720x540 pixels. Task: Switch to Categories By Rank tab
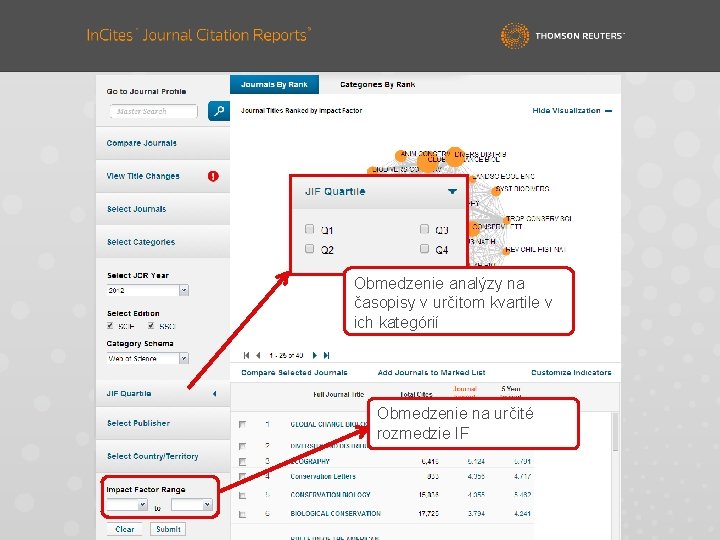[377, 84]
